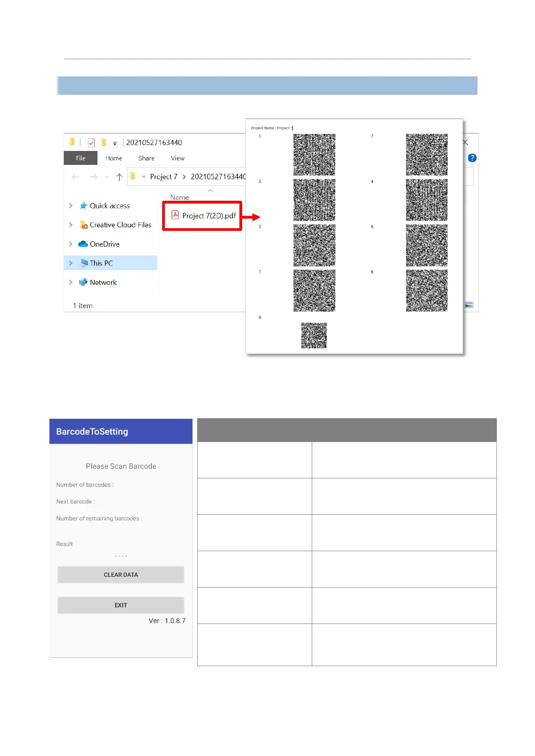
Task: Click the This PC computer icon
Action: 84,263
